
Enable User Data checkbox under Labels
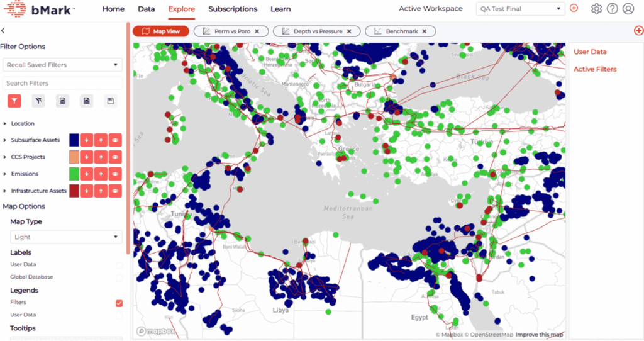point(119,265)
